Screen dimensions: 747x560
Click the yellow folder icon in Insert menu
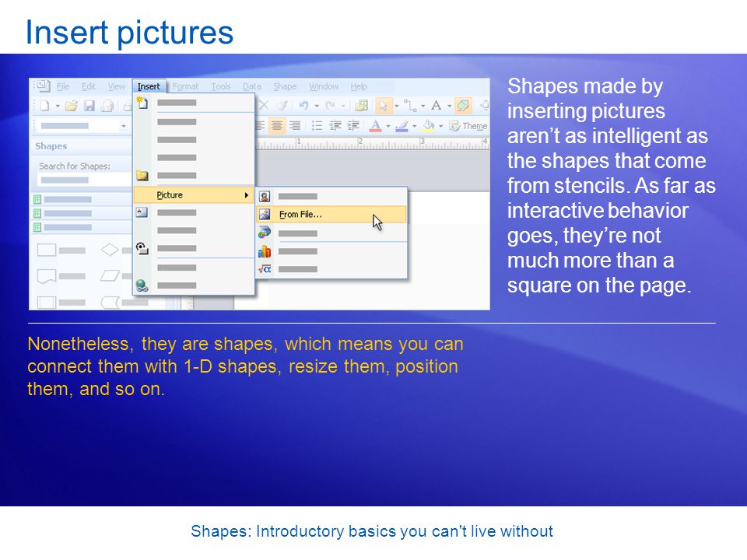coord(142,175)
